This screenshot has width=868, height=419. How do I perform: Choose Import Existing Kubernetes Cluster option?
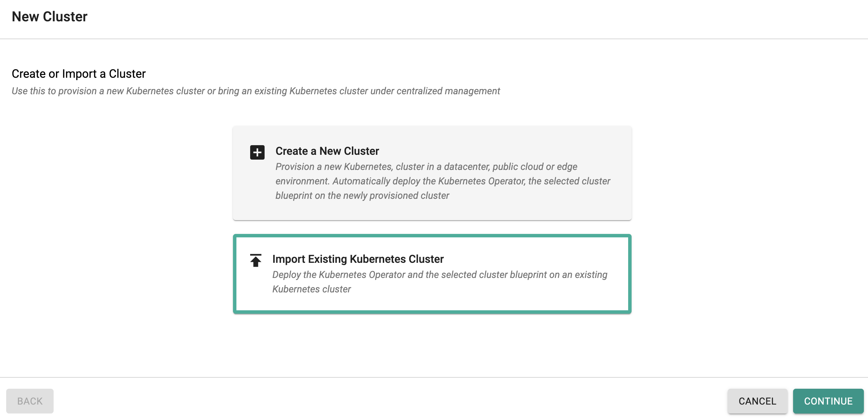tap(432, 274)
